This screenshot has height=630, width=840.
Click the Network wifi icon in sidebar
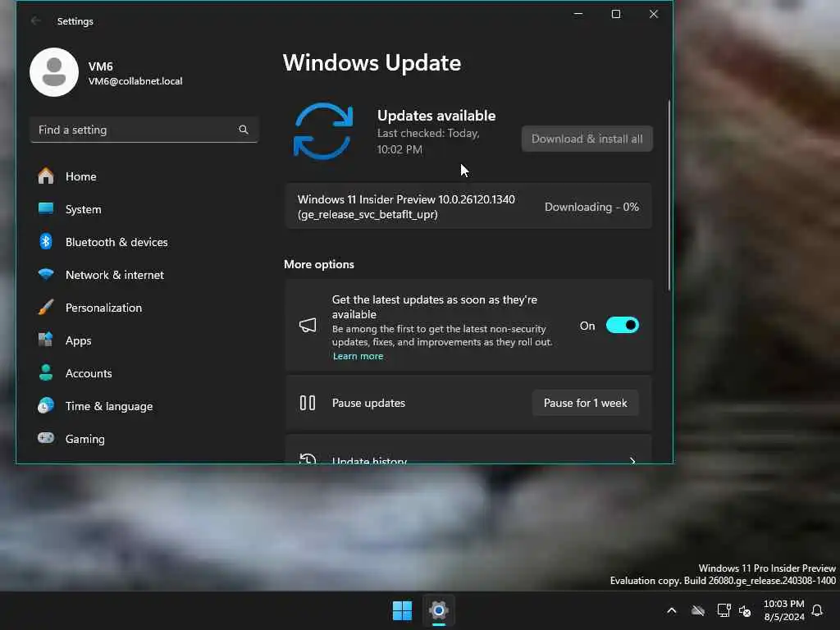point(46,274)
